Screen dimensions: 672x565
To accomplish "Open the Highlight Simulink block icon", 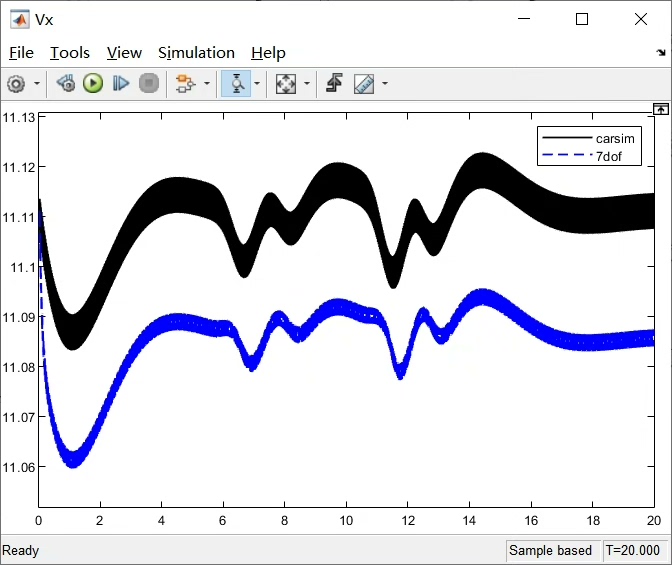I will click(185, 83).
